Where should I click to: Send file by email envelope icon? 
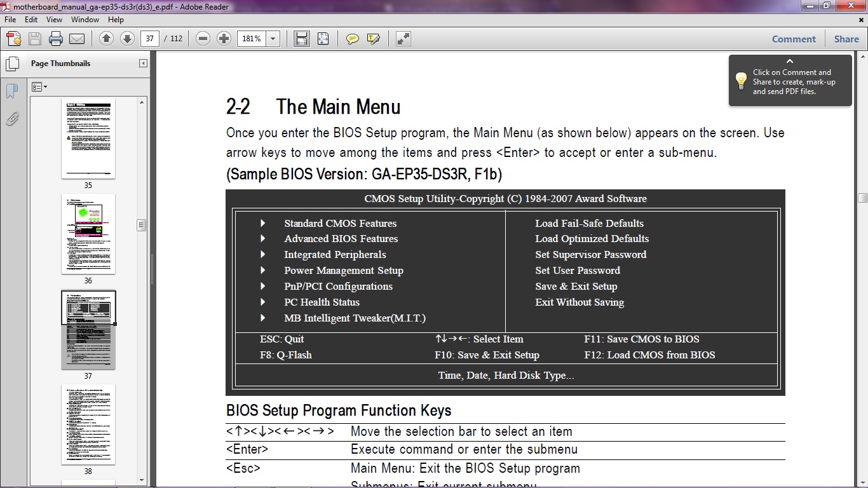point(77,39)
